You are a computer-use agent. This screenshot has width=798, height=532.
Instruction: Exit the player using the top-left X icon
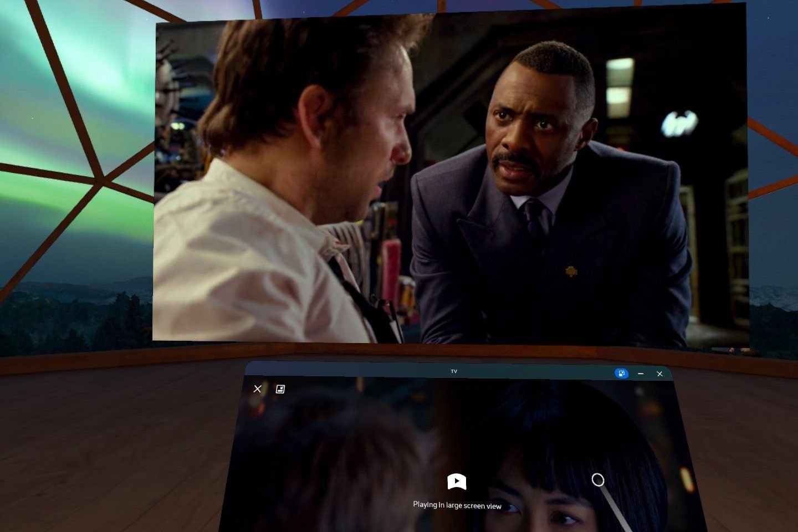[257, 389]
